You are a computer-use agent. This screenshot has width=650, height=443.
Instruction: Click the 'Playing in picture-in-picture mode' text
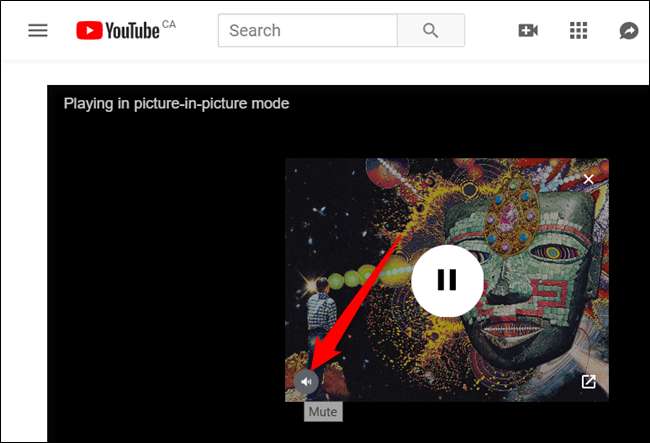pos(176,104)
